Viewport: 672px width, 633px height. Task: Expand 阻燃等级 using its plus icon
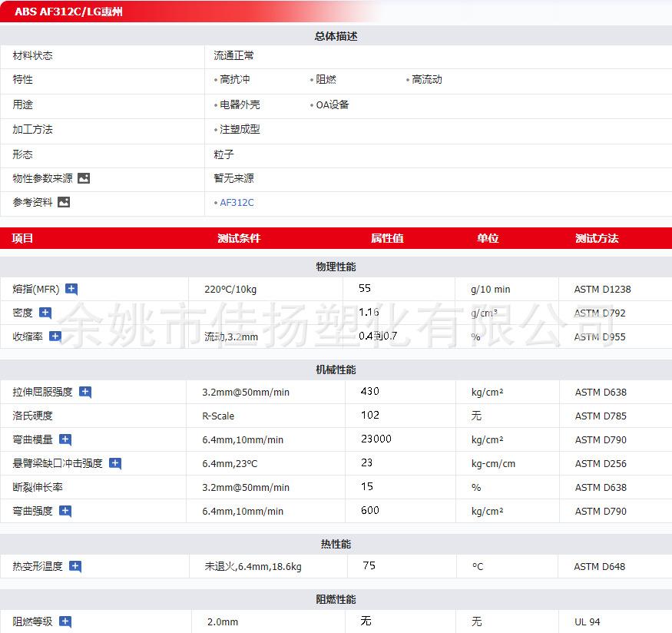65,621
